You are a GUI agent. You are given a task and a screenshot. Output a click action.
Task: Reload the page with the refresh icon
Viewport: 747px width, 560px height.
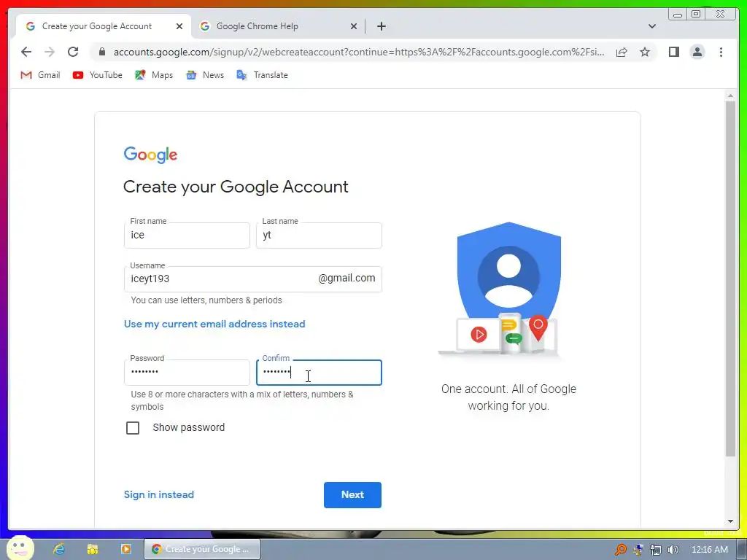coord(73,52)
